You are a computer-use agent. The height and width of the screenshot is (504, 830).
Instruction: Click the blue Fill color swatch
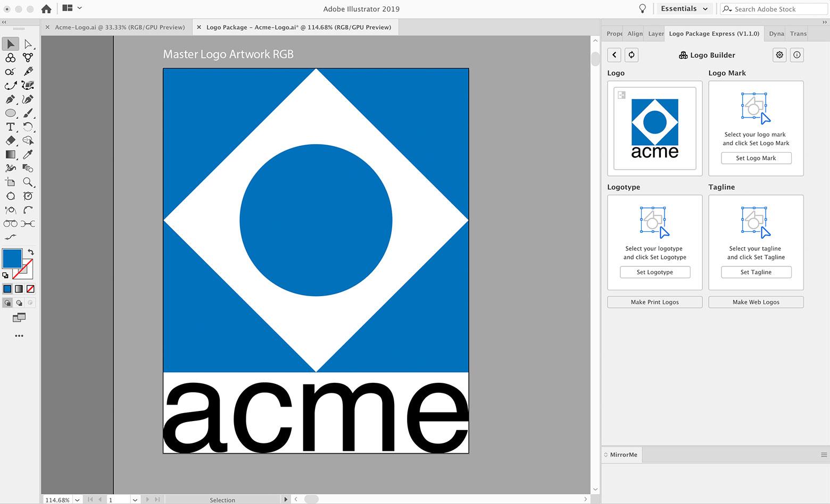12,258
